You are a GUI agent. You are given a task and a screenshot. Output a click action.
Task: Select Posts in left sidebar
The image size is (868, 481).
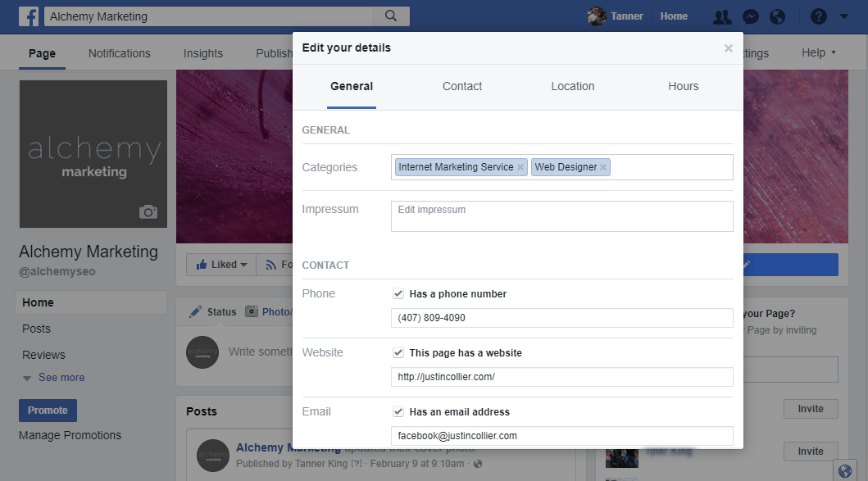(x=37, y=329)
